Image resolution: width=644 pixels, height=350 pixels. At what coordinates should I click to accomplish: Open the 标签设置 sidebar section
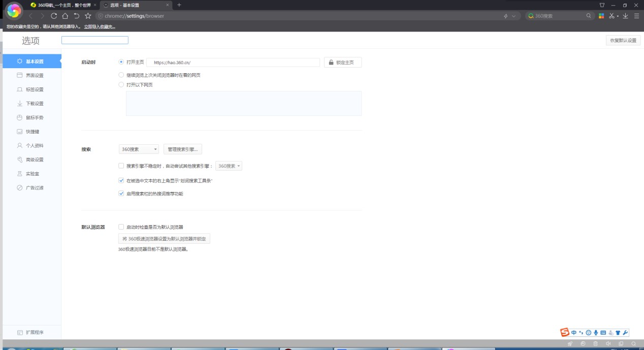31,89
